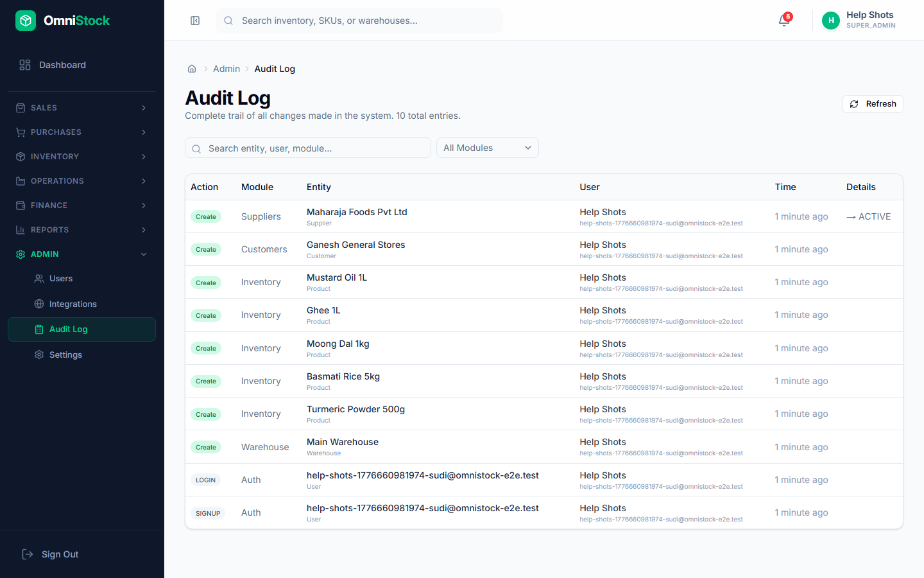
Task: Select Audit Log in sidebar
Action: point(82,329)
